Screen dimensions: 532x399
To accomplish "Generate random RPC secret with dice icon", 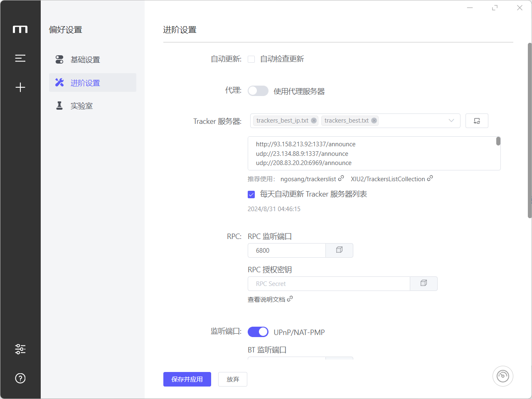I will [x=424, y=283].
